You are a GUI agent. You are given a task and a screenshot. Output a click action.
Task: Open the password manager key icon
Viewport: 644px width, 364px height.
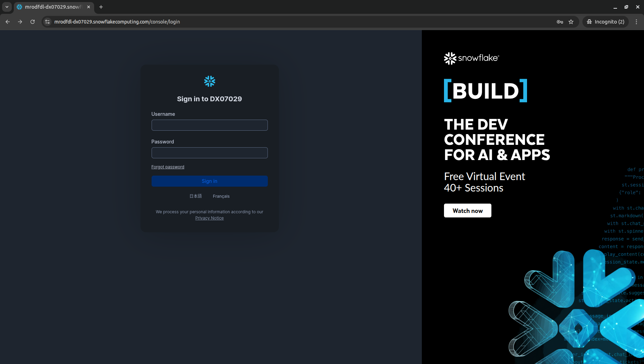560,22
